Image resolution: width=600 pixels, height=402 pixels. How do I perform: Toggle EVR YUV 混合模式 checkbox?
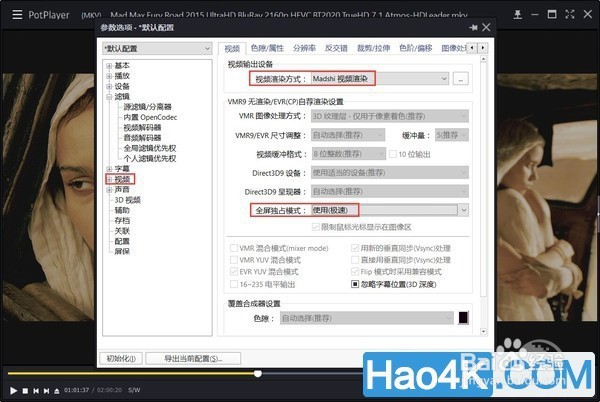coord(234,272)
